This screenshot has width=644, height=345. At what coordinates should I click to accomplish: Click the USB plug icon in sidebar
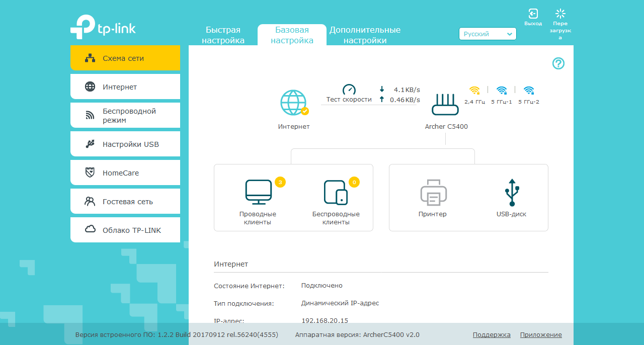90,144
